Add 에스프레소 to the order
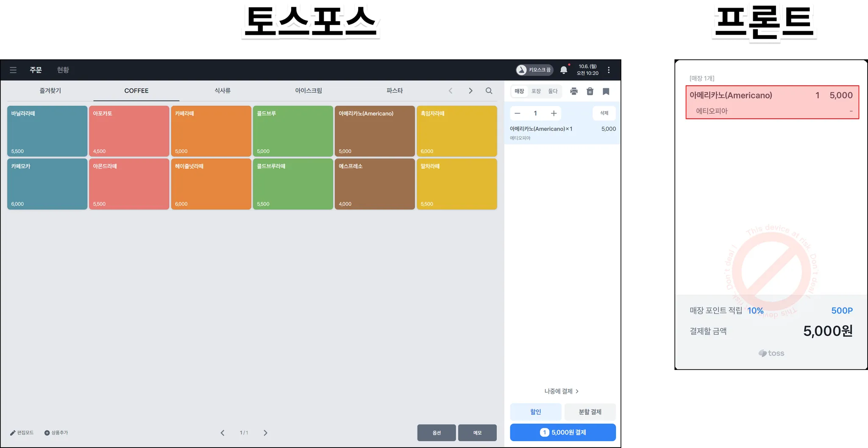Viewport: 868px width, 448px height. click(375, 184)
